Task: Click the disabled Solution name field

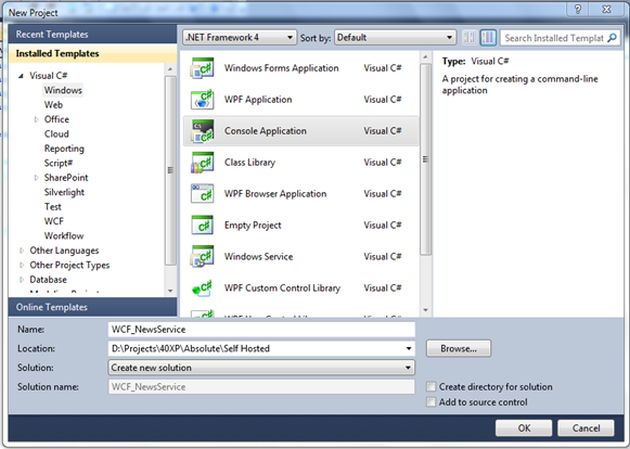Action: (262, 387)
